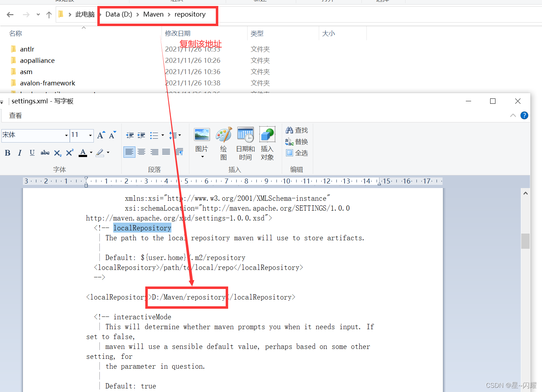Viewport: 542px width, 392px height.
Task: Open the line spacing dropdown
Action: (x=175, y=135)
